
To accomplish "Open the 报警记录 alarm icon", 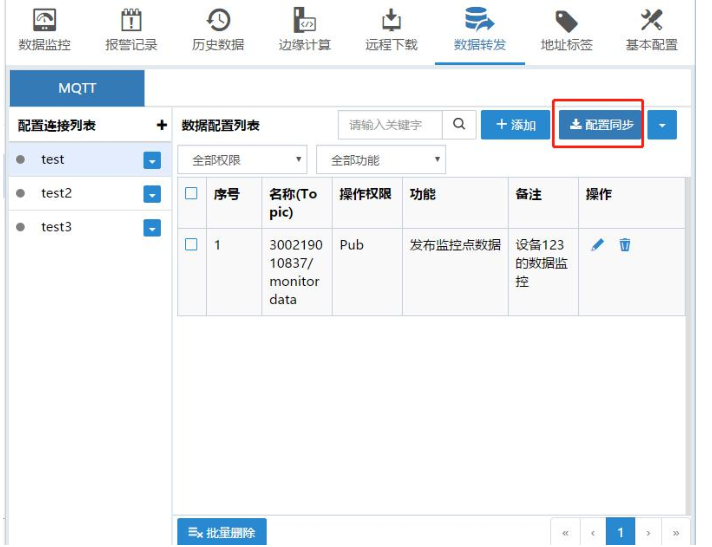I will point(131,20).
